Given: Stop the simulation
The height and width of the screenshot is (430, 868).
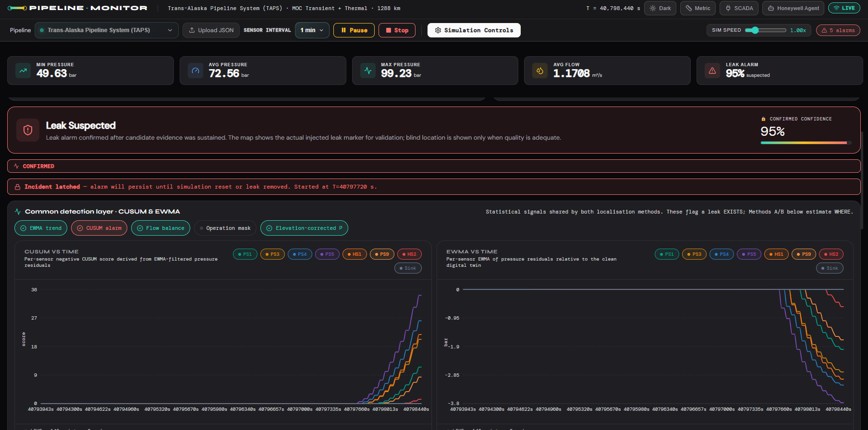Looking at the screenshot, I should 397,30.
